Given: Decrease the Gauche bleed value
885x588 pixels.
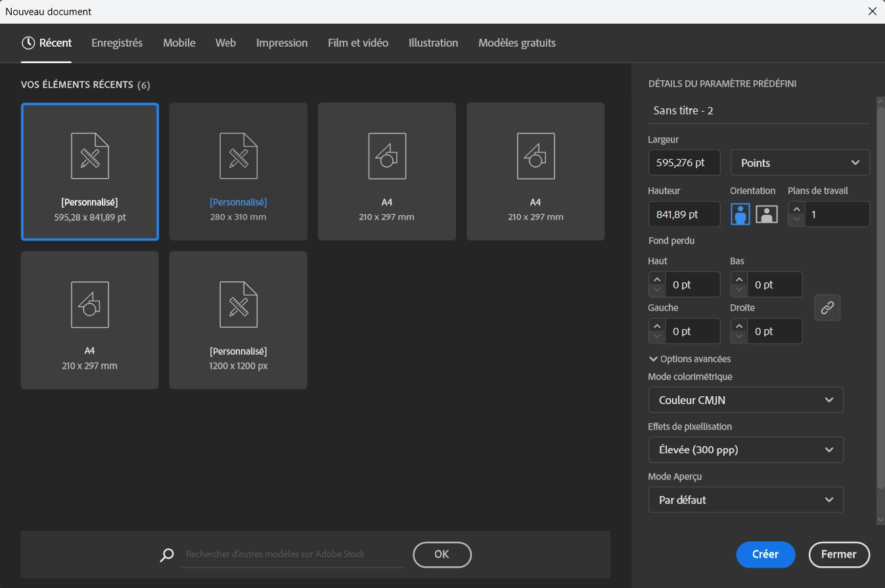Looking at the screenshot, I should [656, 338].
